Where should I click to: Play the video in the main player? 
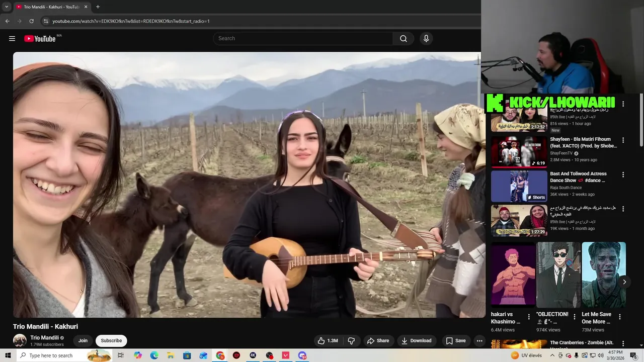249,185
